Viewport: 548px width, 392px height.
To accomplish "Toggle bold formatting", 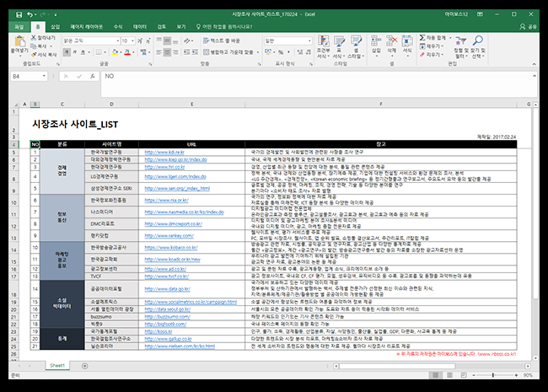I will [67, 52].
